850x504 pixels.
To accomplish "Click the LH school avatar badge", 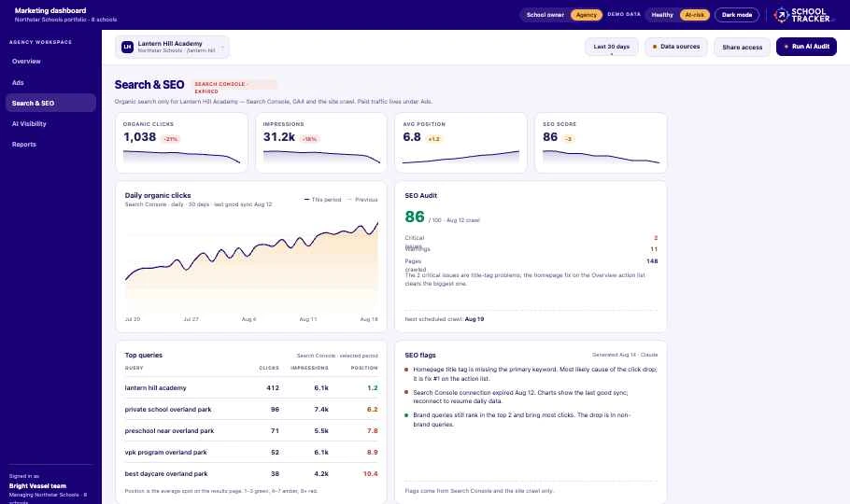I will coord(127,48).
